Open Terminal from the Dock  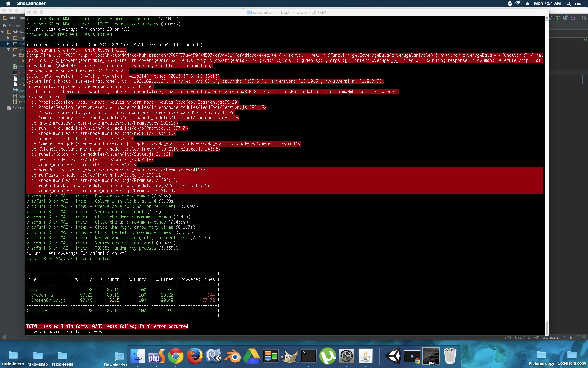click(x=308, y=356)
